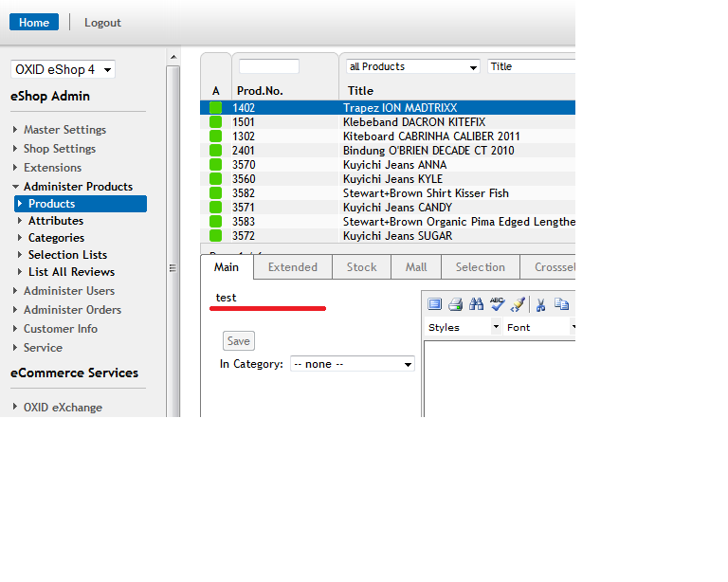
Task: Click the clean-up code brush icon
Action: 518,304
